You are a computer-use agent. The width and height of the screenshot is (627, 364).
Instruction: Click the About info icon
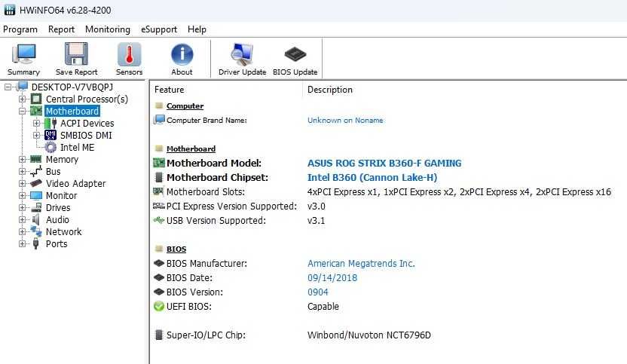click(x=182, y=59)
